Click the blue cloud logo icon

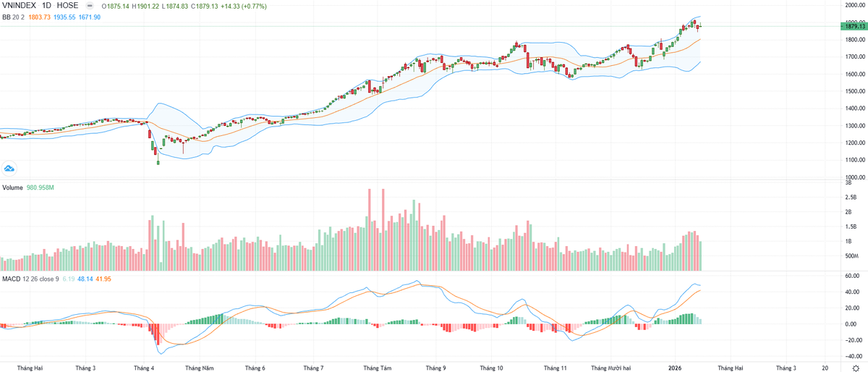(9, 169)
